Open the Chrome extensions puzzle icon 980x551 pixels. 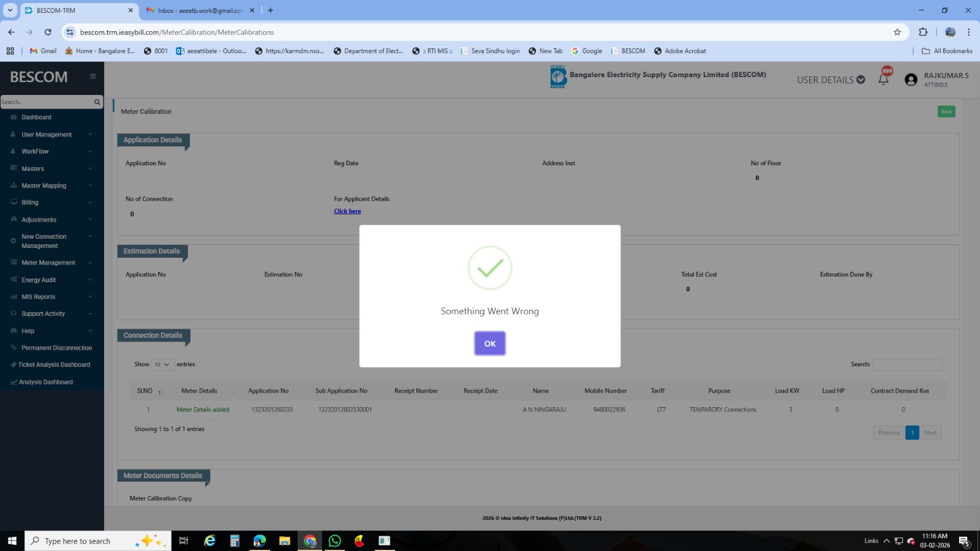click(x=923, y=32)
